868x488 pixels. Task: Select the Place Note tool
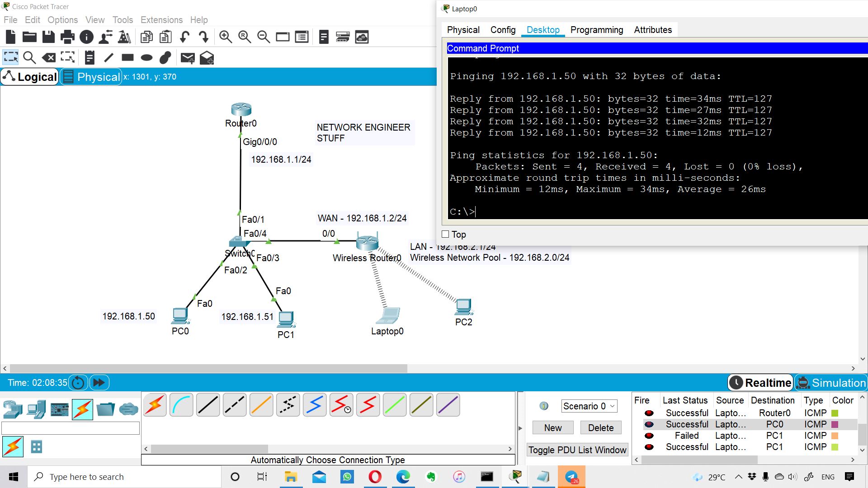(90, 57)
